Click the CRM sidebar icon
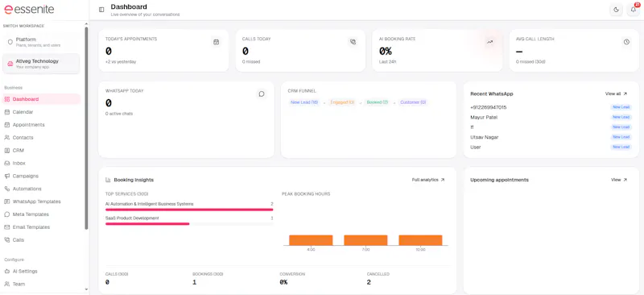Screen dimensions: 644x295 click(7, 151)
